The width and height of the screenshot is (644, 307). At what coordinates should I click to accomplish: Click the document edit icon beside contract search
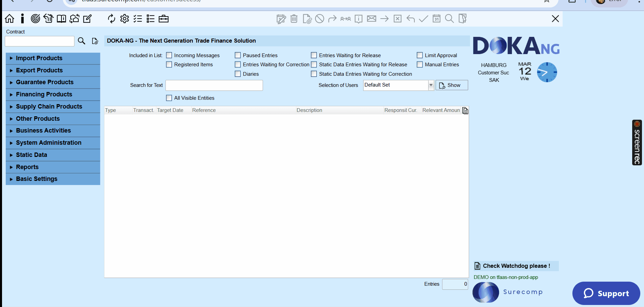click(x=95, y=41)
